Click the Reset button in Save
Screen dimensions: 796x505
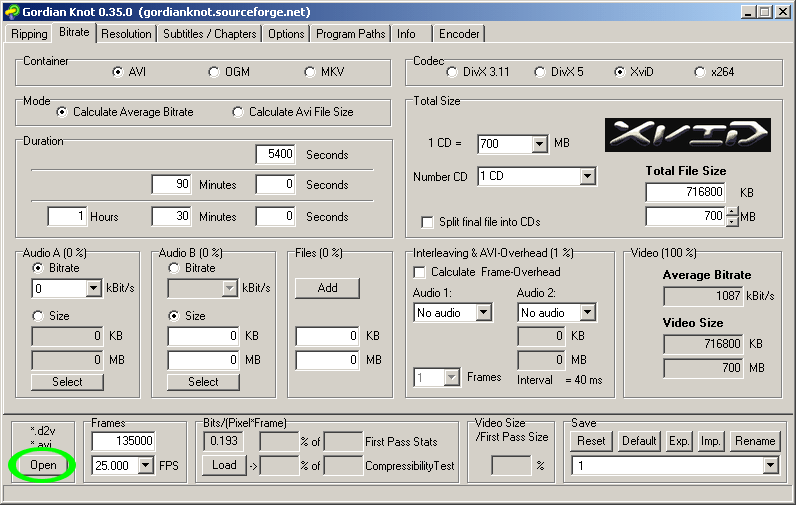(591, 441)
